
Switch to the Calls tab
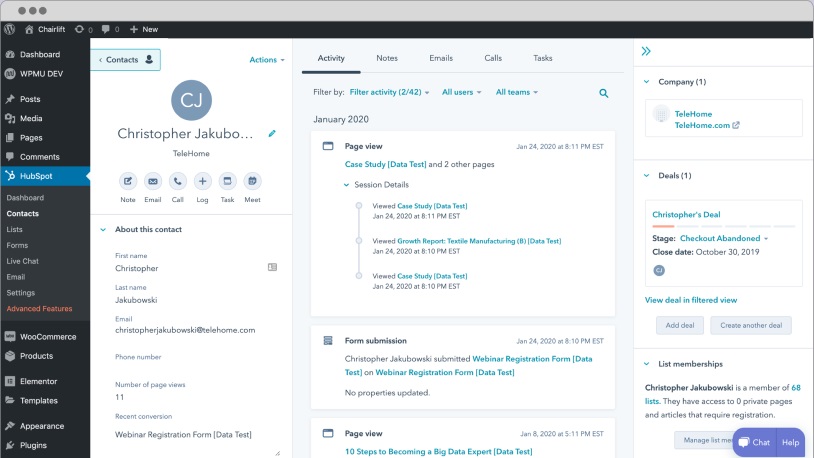click(493, 58)
